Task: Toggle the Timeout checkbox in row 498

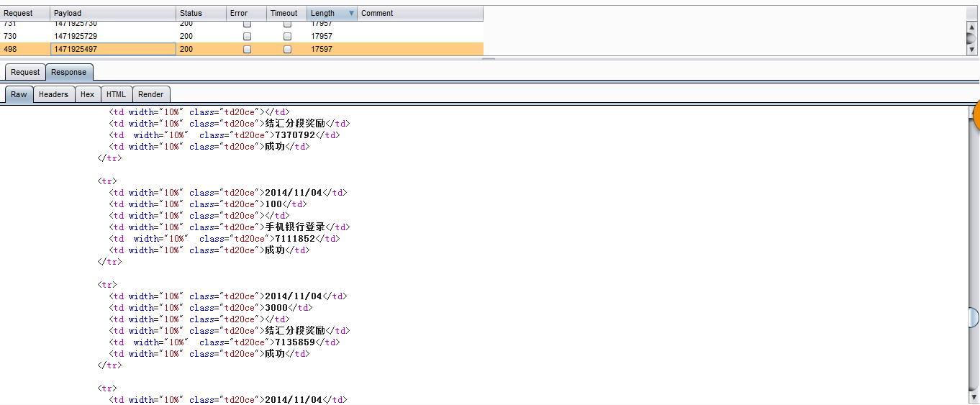Action: click(x=287, y=49)
